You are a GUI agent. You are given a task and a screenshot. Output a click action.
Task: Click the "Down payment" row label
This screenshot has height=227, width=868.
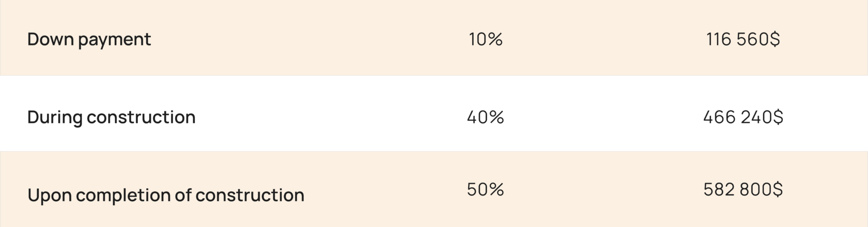(x=89, y=40)
